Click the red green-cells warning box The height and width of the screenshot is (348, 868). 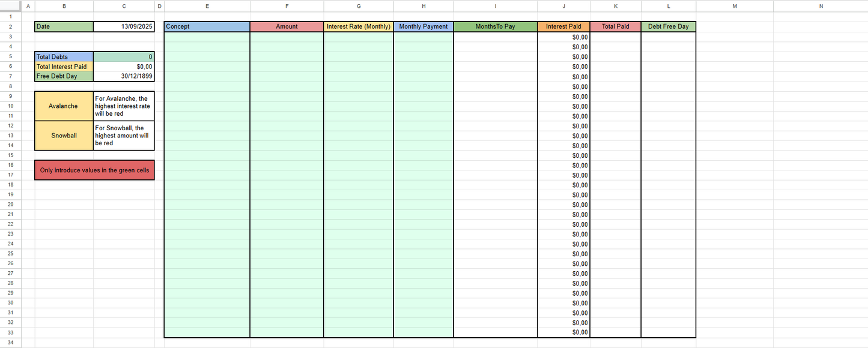click(x=94, y=170)
